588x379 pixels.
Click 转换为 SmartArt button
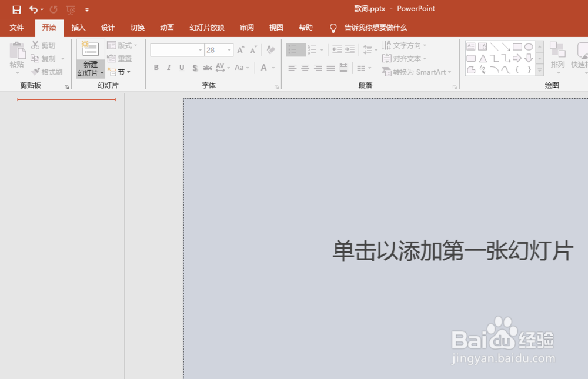click(x=417, y=72)
